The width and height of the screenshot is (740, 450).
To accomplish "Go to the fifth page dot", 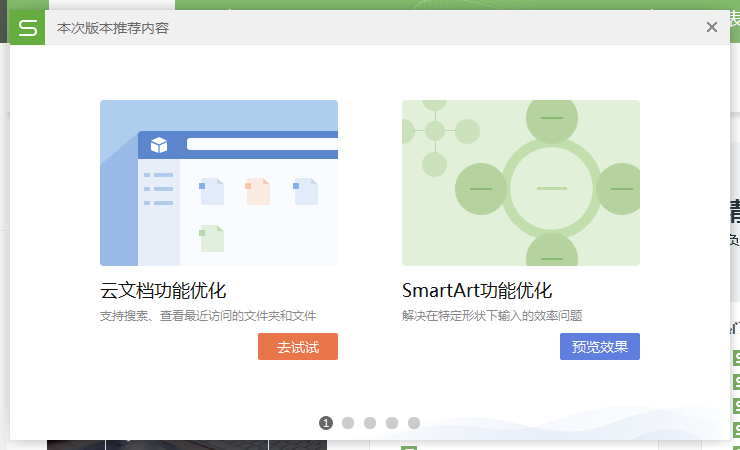I will point(414,423).
